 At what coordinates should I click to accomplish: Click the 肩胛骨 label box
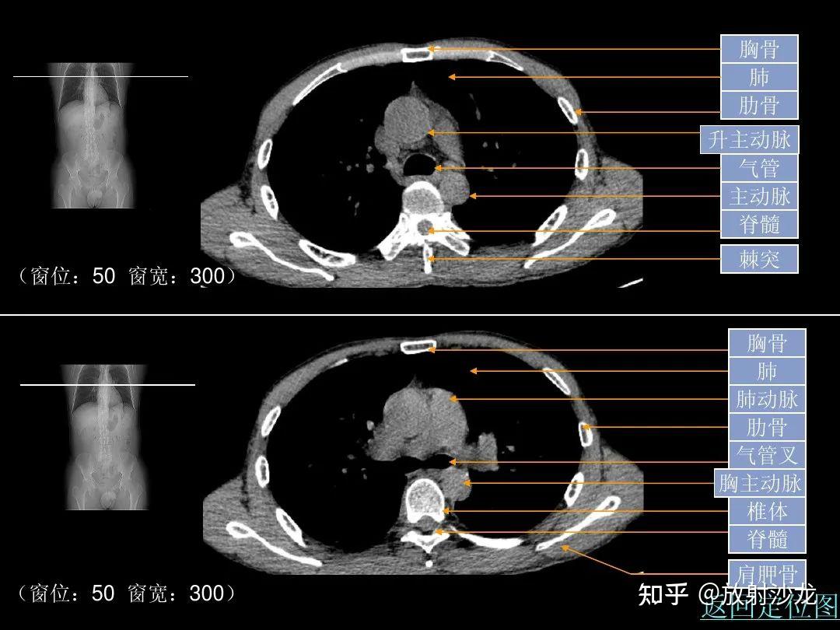767,573
